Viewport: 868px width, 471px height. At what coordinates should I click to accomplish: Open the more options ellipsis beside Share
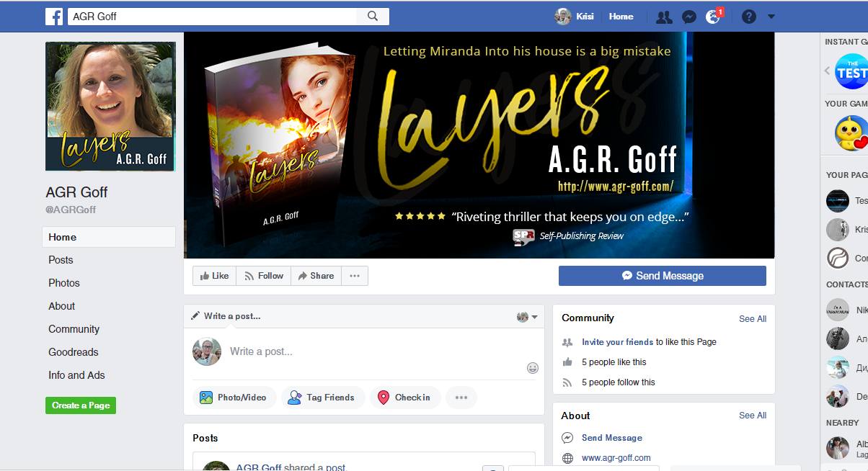point(355,276)
